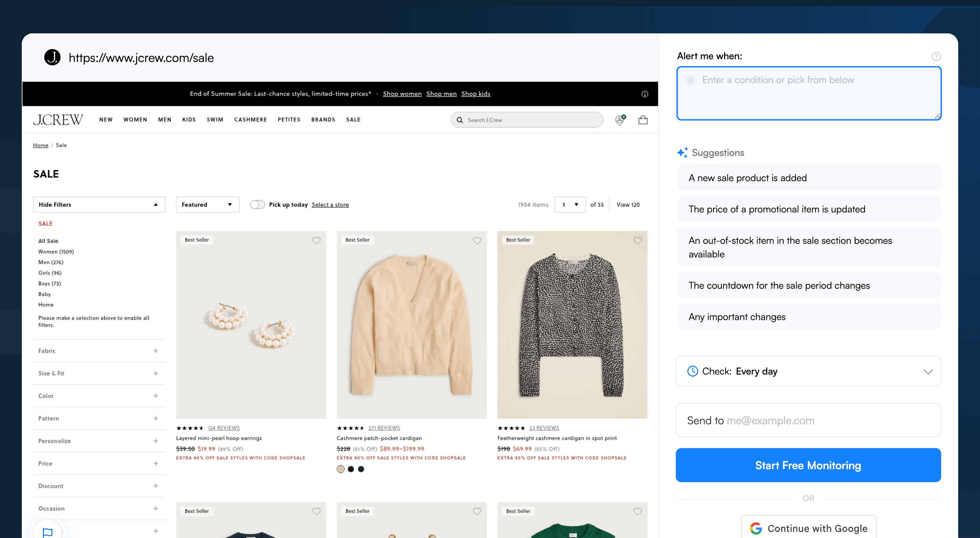Click the Send to email field

click(x=808, y=420)
